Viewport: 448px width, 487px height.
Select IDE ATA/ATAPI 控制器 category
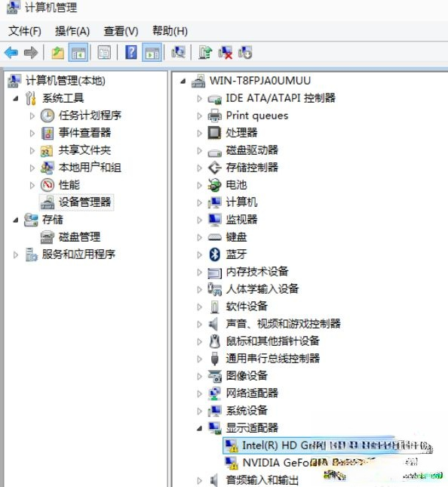[281, 98]
